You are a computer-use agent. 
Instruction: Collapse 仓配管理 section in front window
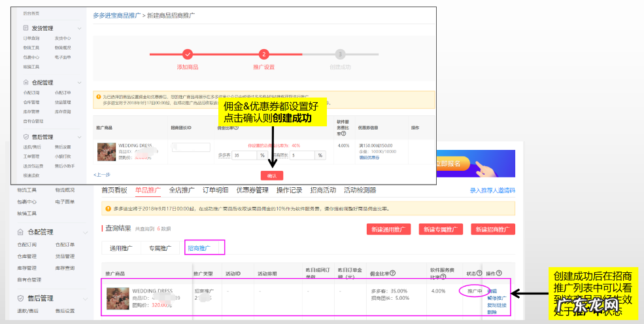(x=79, y=83)
